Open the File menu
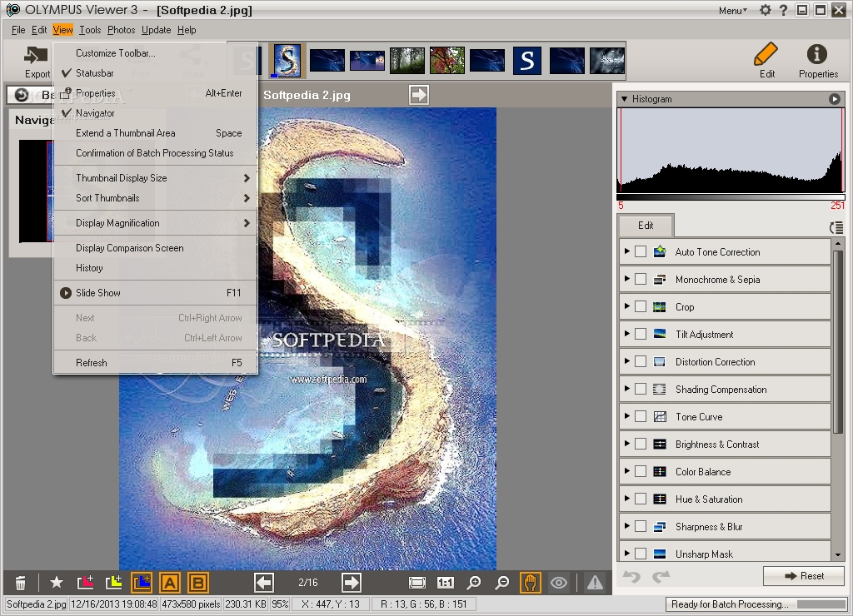This screenshot has height=616, width=853. click(x=18, y=30)
